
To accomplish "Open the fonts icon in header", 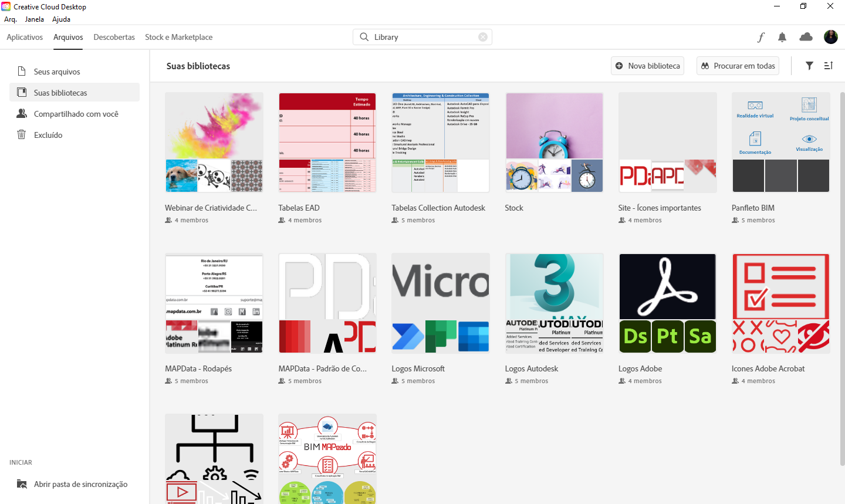I will [760, 38].
